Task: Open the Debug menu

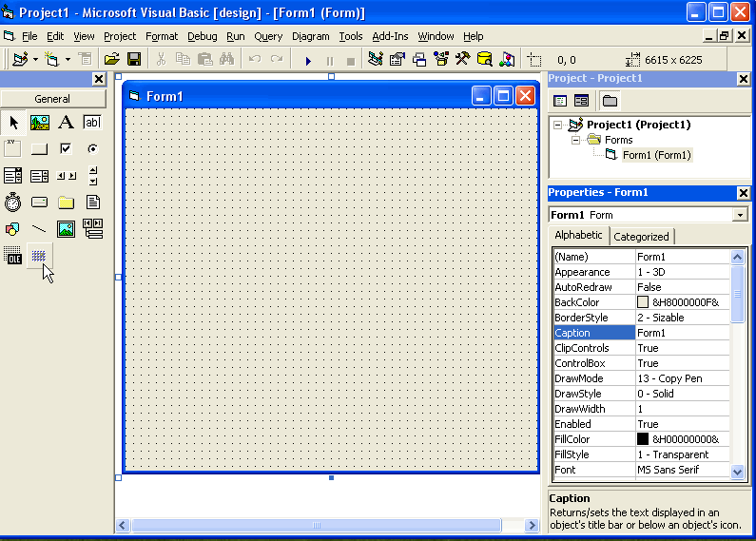Action: coord(202,36)
